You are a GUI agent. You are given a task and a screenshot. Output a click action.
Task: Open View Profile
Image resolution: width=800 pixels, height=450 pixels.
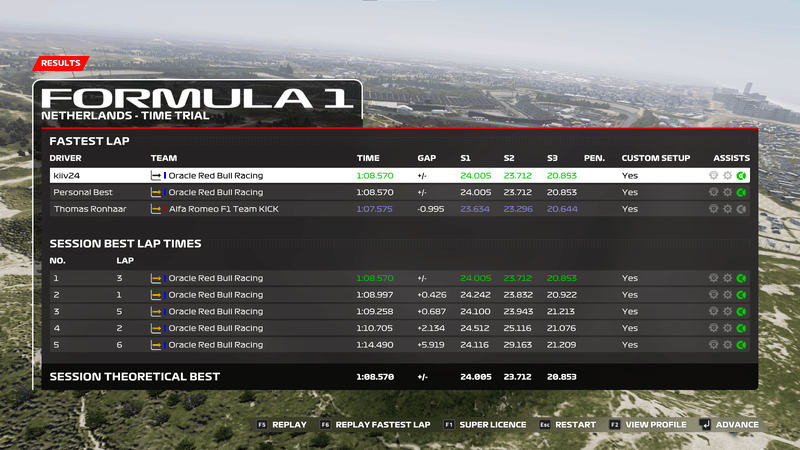coord(648,424)
